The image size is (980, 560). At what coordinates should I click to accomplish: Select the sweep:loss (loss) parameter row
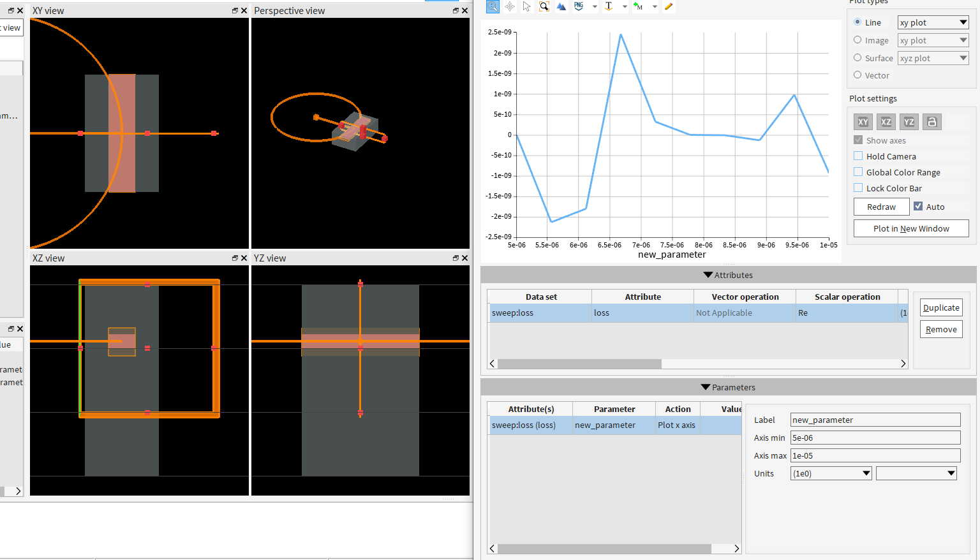(530, 425)
